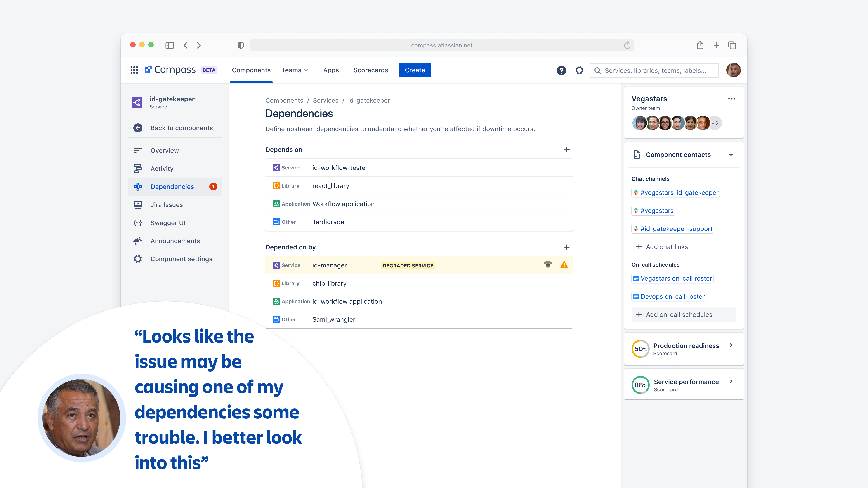This screenshot has height=488, width=868.
Task: Go back in browser history
Action: [185, 45]
